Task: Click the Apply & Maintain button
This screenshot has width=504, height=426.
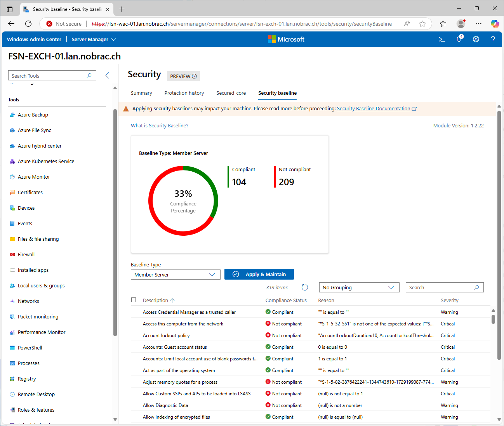Action: [259, 274]
